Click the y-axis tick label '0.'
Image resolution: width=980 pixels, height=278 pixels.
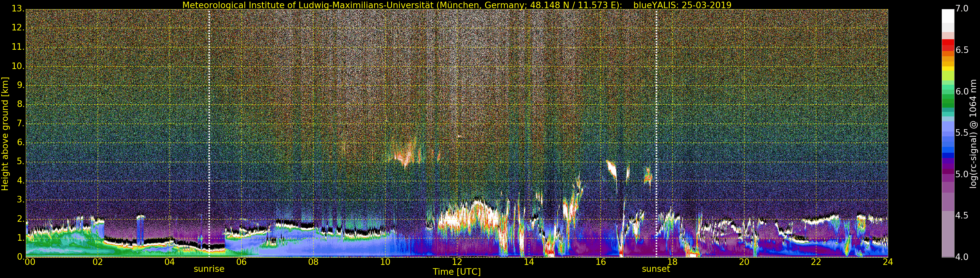click(x=21, y=257)
